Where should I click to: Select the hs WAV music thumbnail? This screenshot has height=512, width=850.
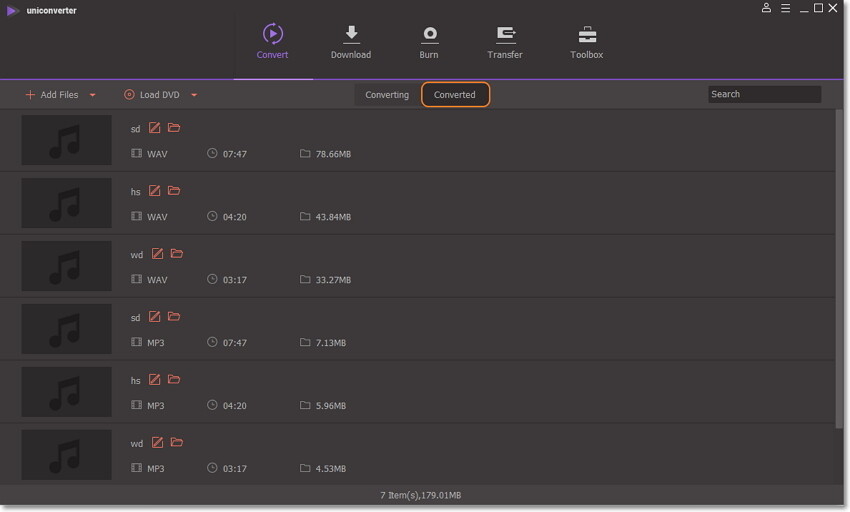point(67,203)
